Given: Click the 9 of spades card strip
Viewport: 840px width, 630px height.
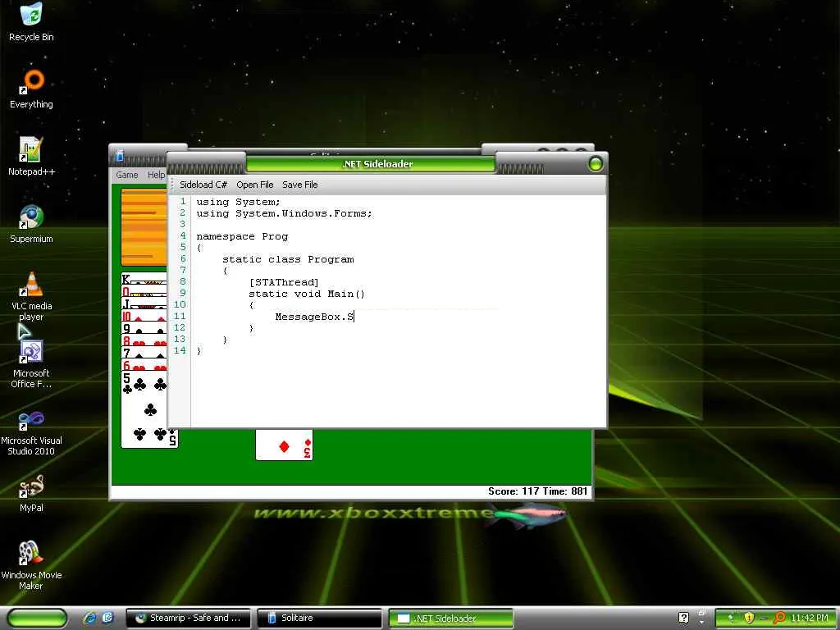Looking at the screenshot, I should (144, 329).
